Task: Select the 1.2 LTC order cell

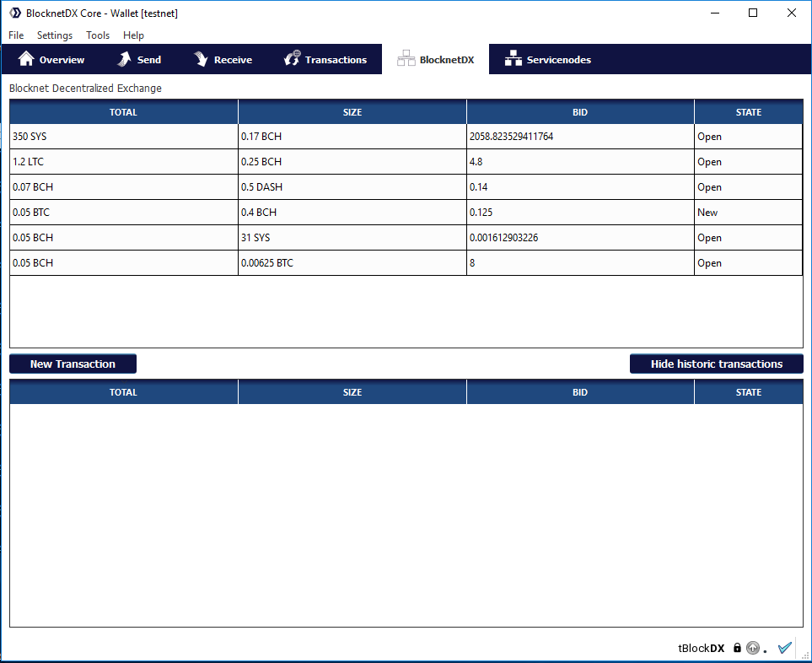Action: pos(124,162)
